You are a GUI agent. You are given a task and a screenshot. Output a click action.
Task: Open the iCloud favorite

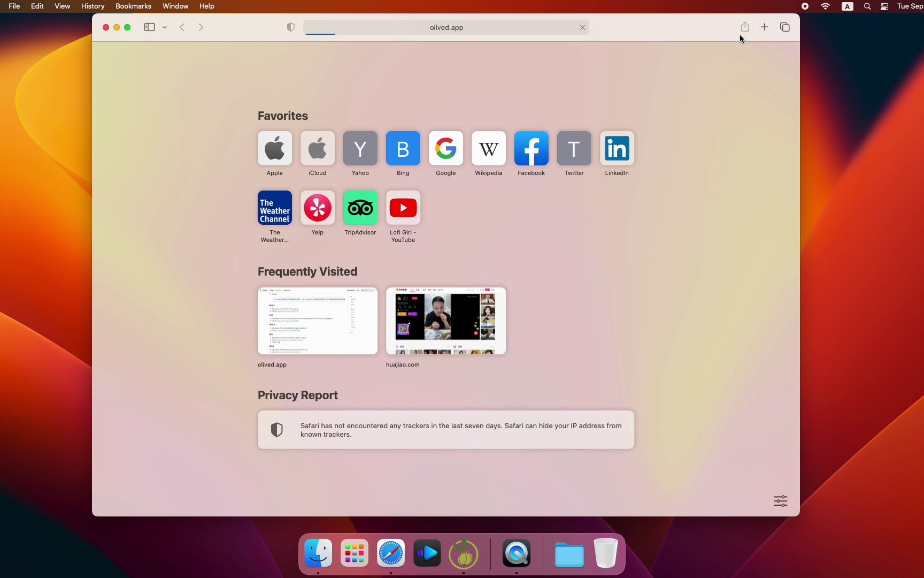(x=318, y=148)
